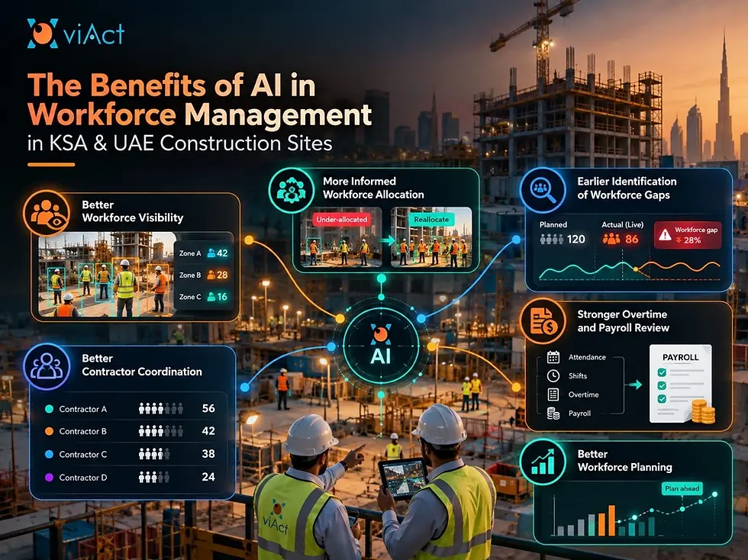This screenshot has width=748, height=560.
Task: Click the Attendance calendar icon
Action: pos(553,357)
